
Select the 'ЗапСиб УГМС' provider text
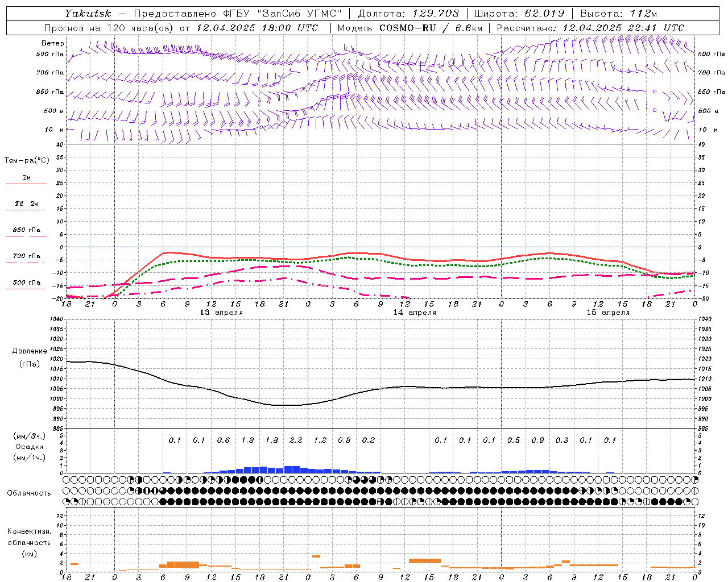pos(299,14)
